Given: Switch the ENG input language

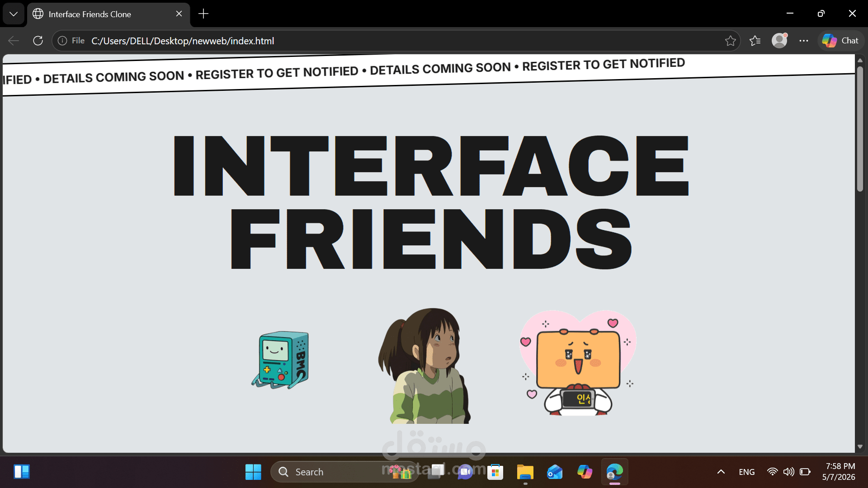Looking at the screenshot, I should pos(746,472).
